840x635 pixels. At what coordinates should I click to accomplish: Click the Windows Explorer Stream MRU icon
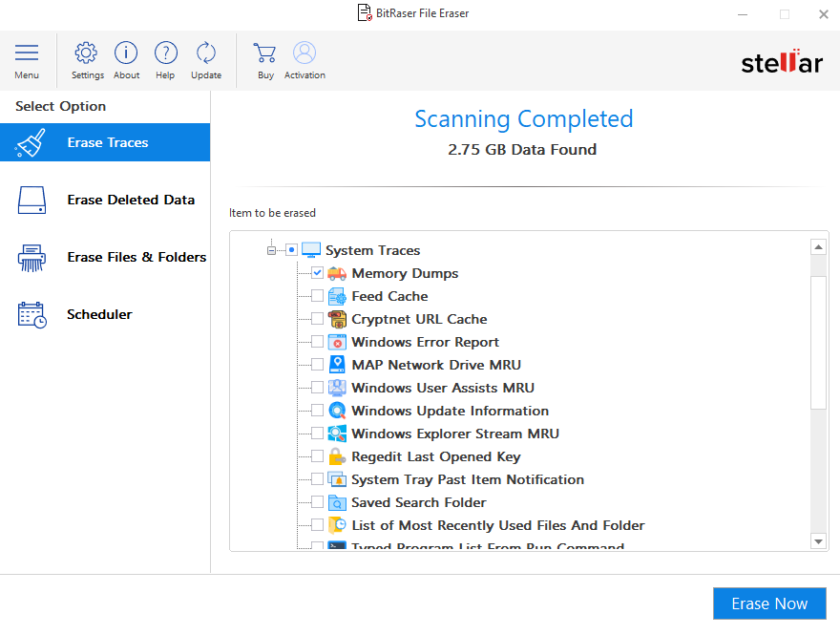click(x=337, y=434)
